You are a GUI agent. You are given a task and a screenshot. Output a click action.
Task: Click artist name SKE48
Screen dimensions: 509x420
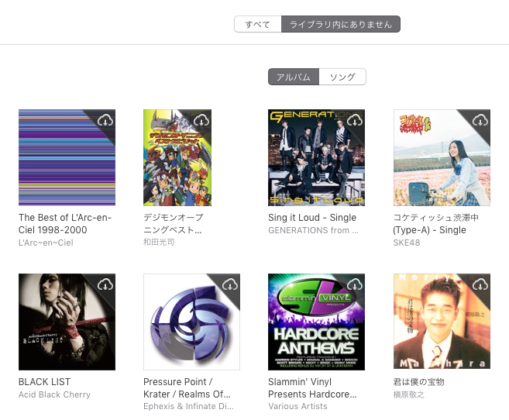pos(407,243)
